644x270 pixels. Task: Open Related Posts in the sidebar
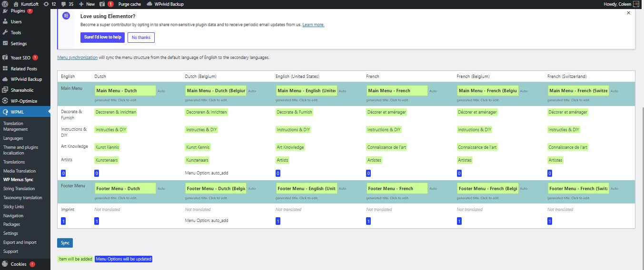coord(24,68)
